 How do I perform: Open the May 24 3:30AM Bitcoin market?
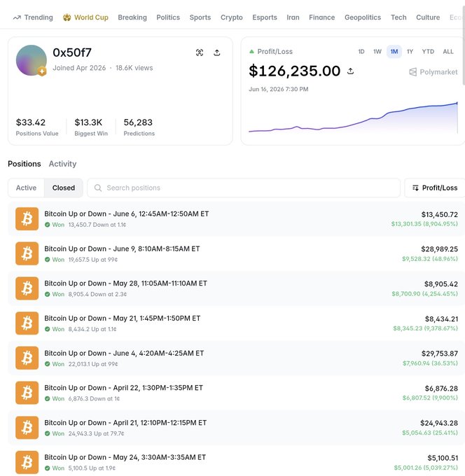tap(125, 457)
